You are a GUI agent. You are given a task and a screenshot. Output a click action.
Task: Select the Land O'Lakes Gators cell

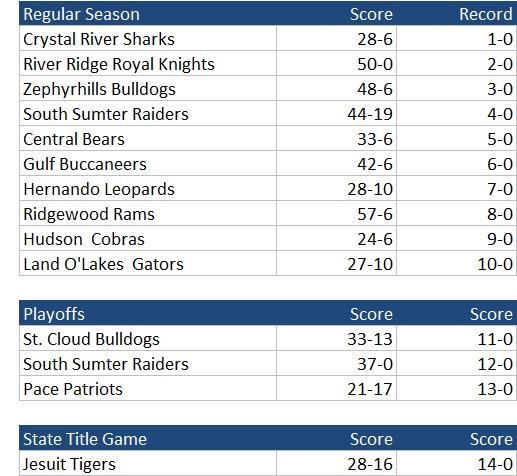tap(148, 263)
